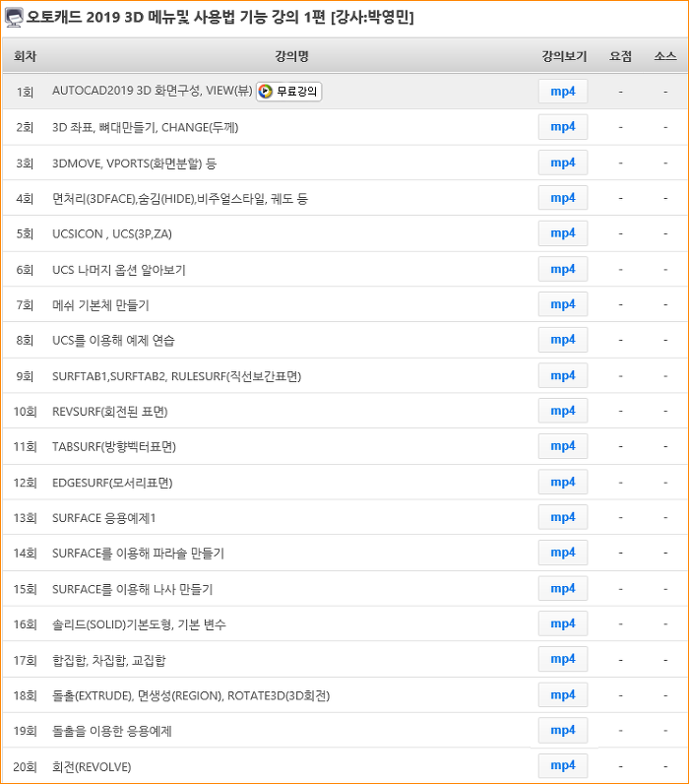The image size is (689, 784).
Task: Select title 메쉬 기본체 만들기
Action: click(x=100, y=305)
